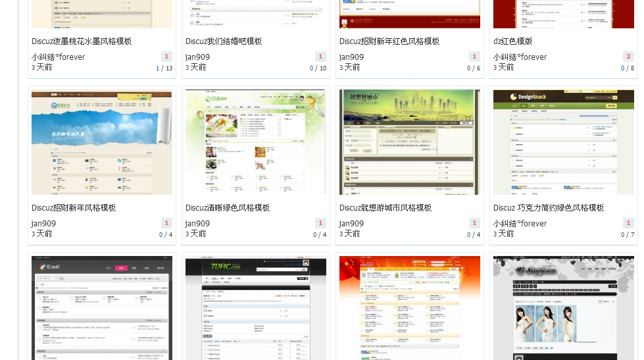The height and width of the screenshot is (360, 644).
Task: Open author jan909 under 就想游城市风格模板
Action: [x=351, y=224]
